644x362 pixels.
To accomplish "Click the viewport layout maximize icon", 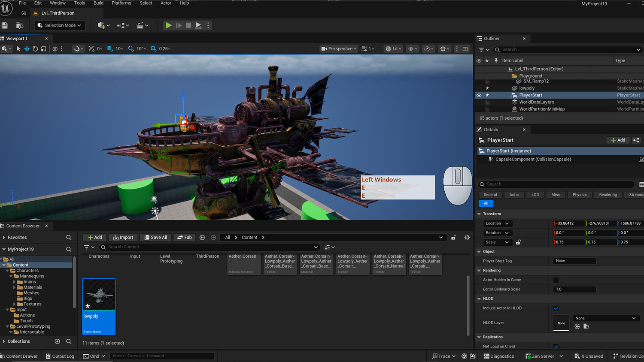I will pos(465,49).
